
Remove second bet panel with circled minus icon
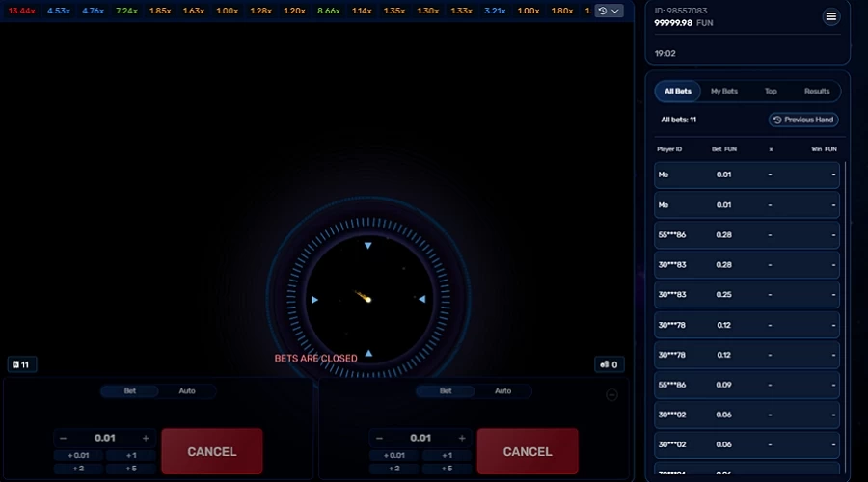pyautogui.click(x=611, y=394)
